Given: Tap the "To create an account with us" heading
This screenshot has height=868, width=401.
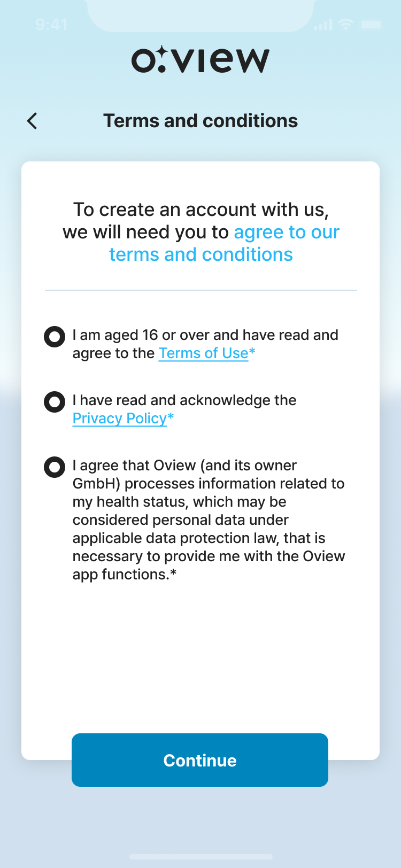Looking at the screenshot, I should 200,210.
